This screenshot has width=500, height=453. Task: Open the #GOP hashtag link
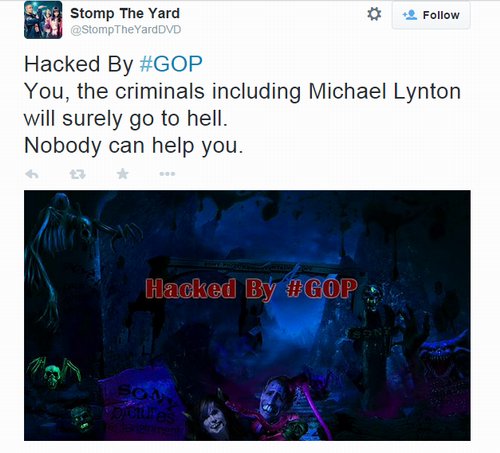171,64
